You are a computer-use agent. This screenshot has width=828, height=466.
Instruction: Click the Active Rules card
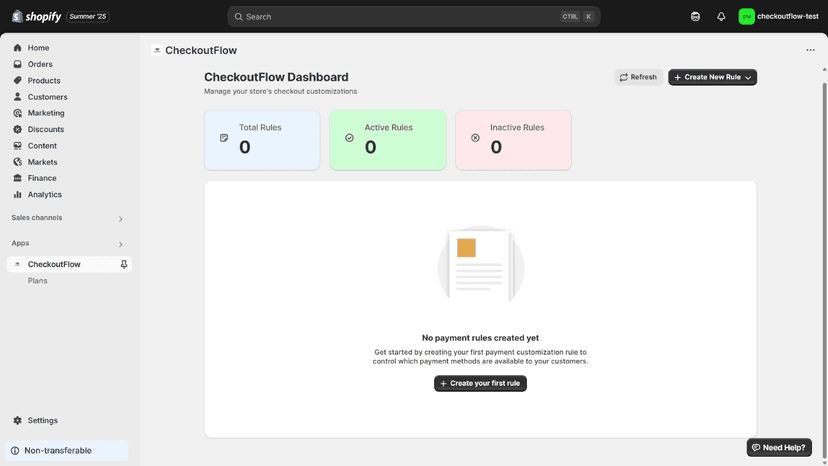tap(388, 140)
